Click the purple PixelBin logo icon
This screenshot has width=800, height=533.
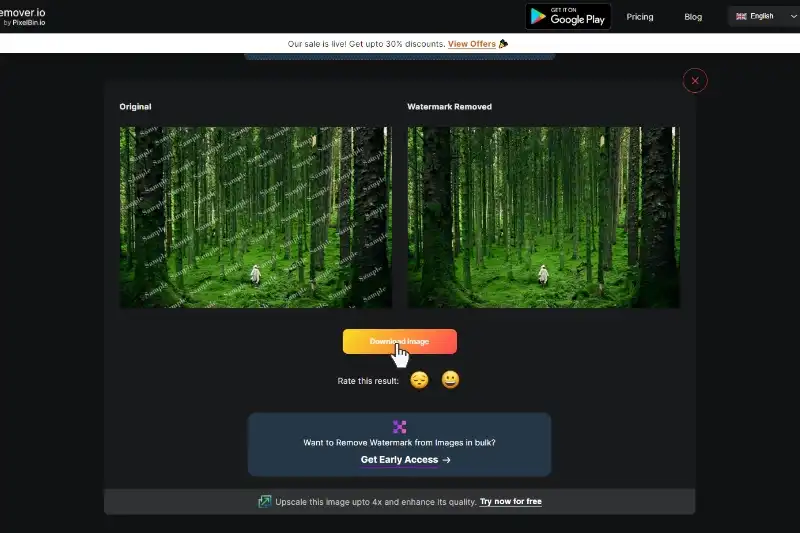coord(399,426)
